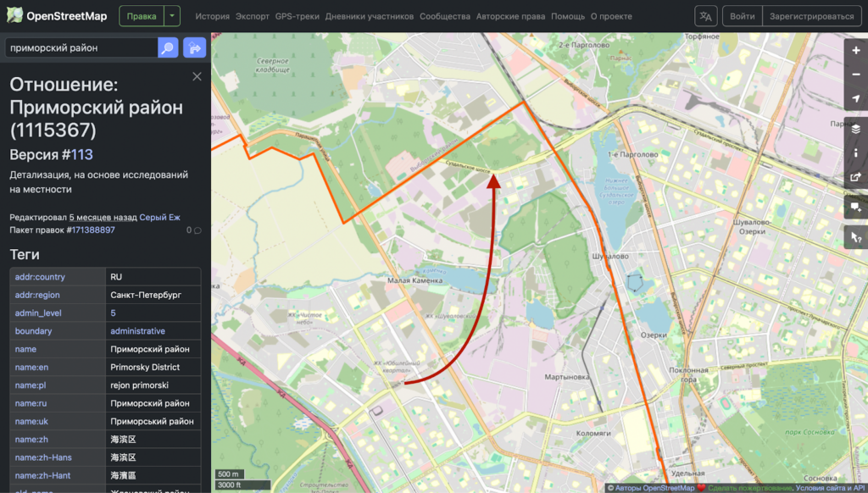This screenshot has width=868, height=493.
Task: Add a note to the map
Action: pyautogui.click(x=855, y=207)
